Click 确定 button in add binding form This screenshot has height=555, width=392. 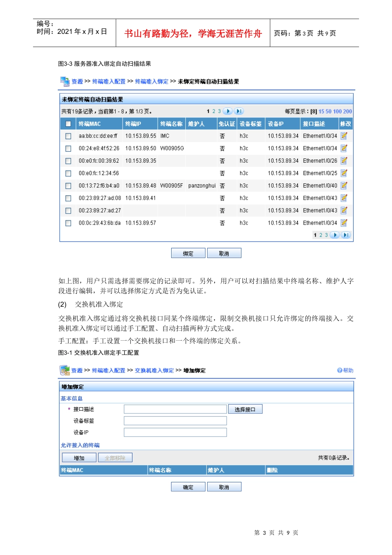coord(188,487)
